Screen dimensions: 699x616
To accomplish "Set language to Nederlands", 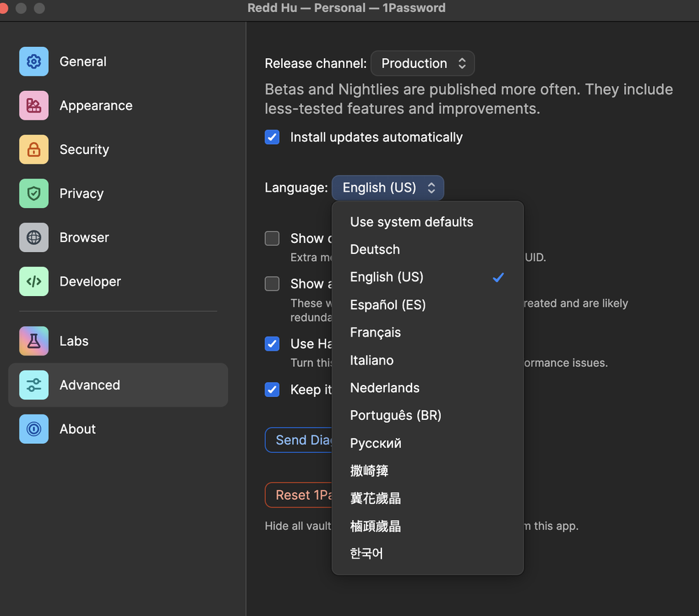I will coord(428,388).
